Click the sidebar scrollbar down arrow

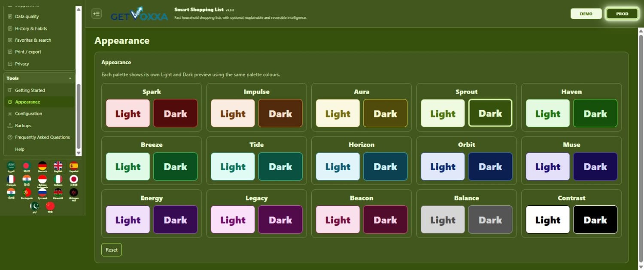point(78,153)
